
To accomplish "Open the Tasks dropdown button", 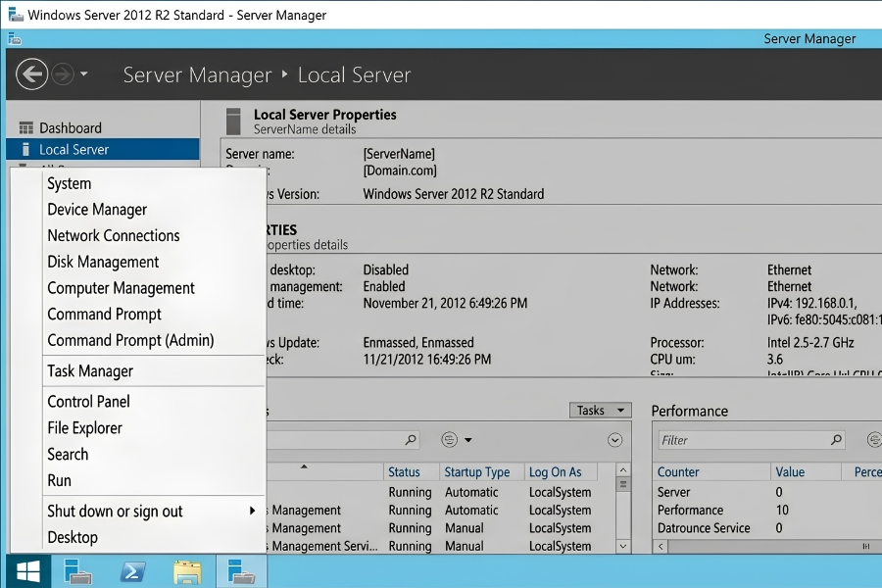I will point(600,411).
